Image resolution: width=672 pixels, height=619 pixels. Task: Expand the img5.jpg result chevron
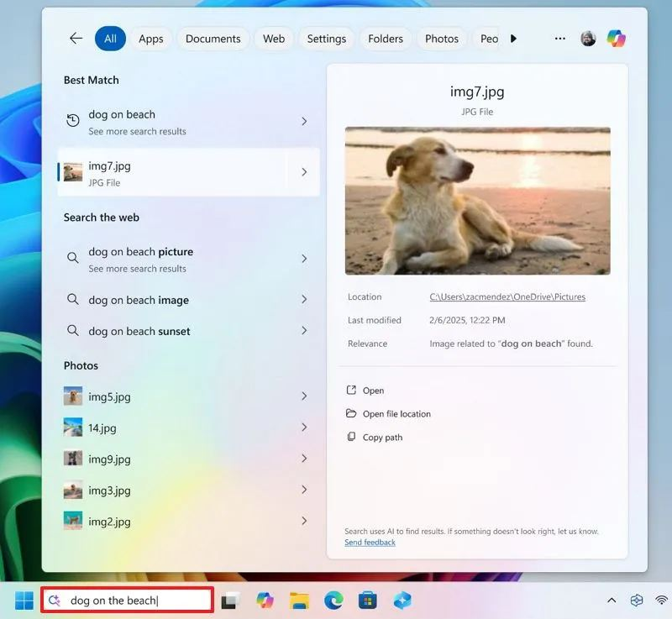304,396
